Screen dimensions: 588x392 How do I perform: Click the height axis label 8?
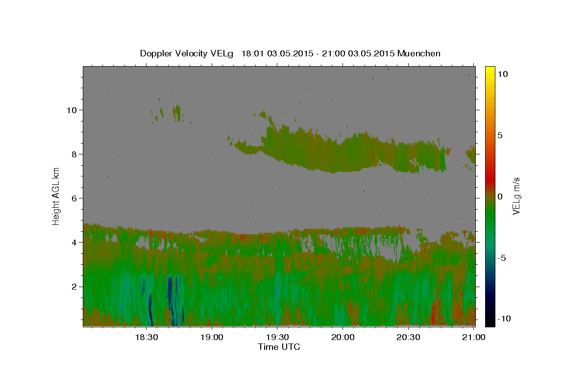click(74, 154)
